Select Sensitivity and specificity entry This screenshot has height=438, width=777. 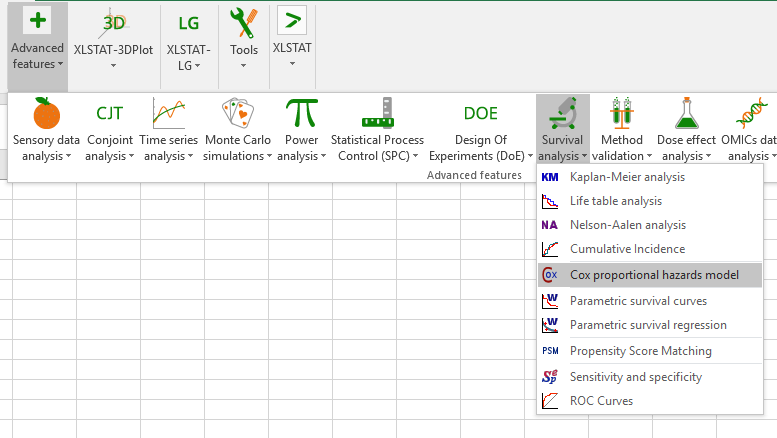click(650, 377)
